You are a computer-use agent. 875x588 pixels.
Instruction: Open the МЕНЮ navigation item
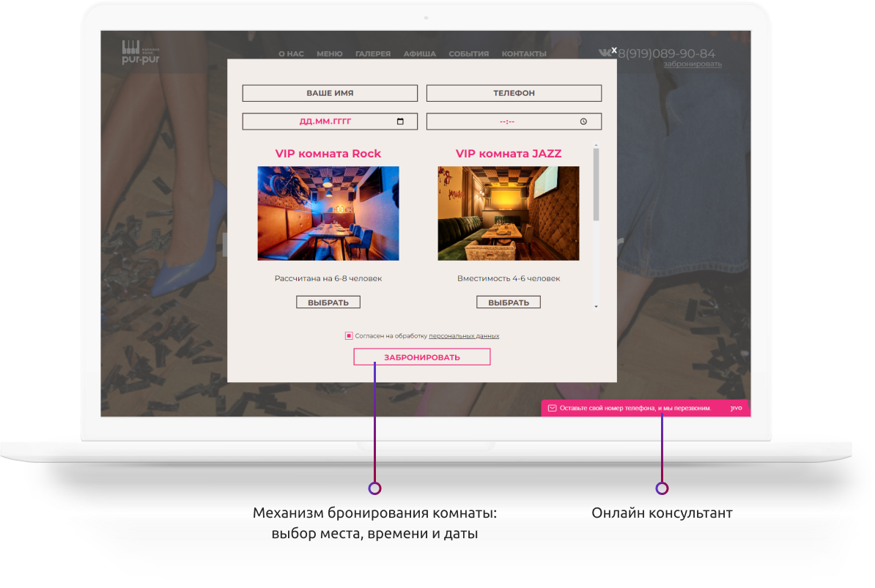pos(330,54)
